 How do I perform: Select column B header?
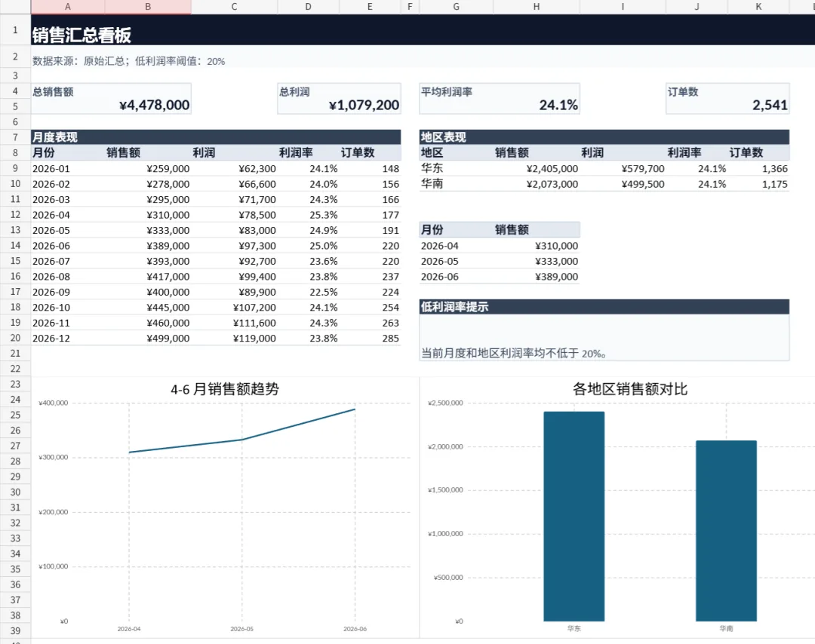click(148, 7)
